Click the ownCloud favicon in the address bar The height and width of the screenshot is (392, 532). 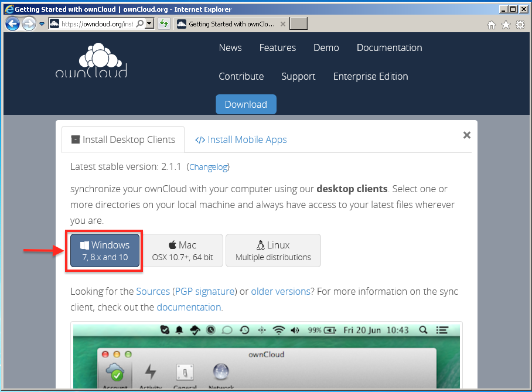[x=54, y=24]
